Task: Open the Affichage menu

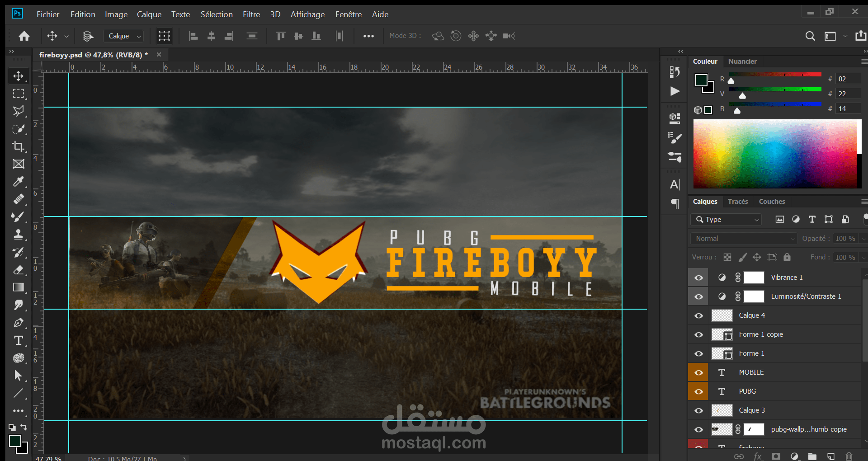Action: click(307, 14)
